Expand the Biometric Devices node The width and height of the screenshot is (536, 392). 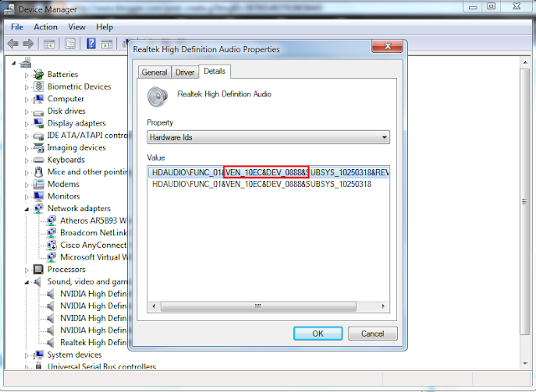coord(27,87)
